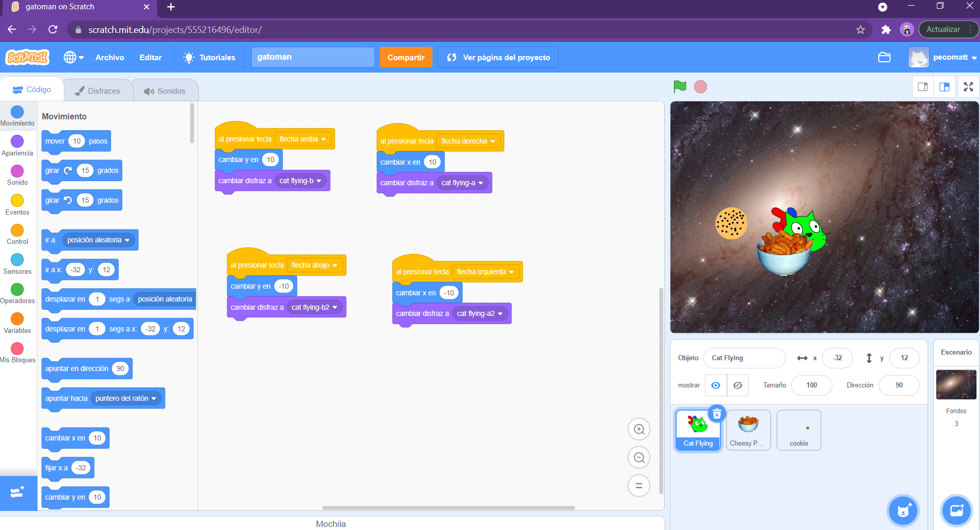Image resolution: width=980 pixels, height=530 pixels.
Task: Open the cat flying-b2 costume dropdown
Action: (315, 307)
